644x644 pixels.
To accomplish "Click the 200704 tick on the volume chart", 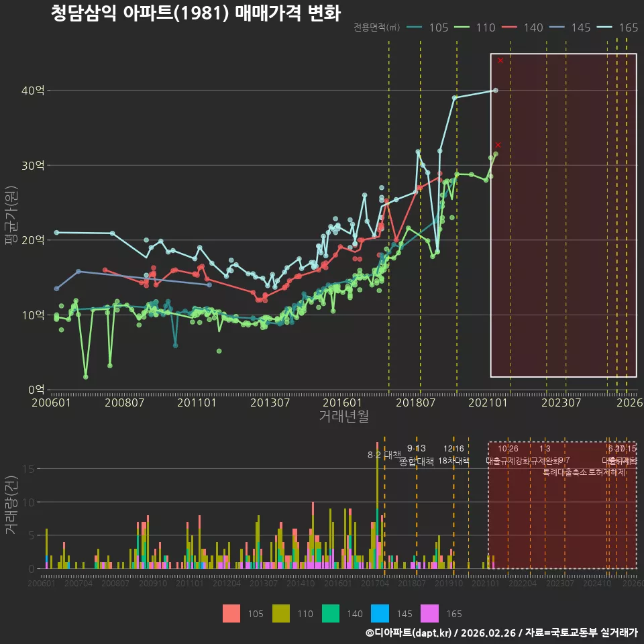I will click(78, 583).
